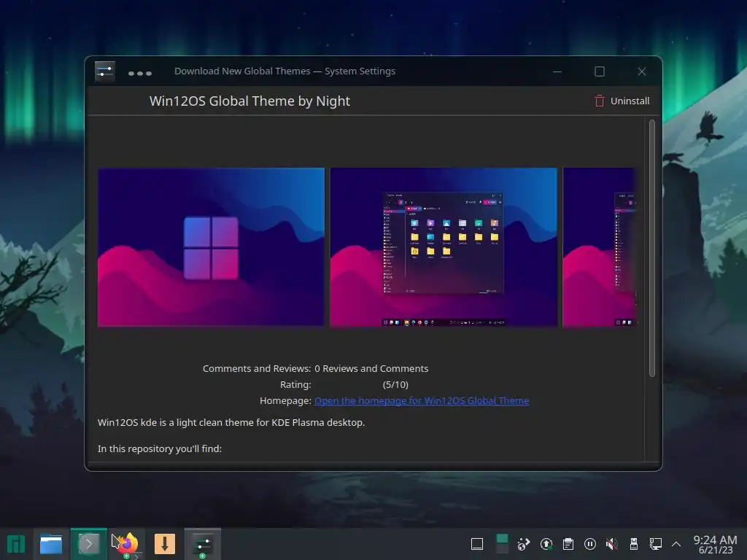Click the '(5/10)' rating value
The width and height of the screenshot is (747, 560).
395,384
